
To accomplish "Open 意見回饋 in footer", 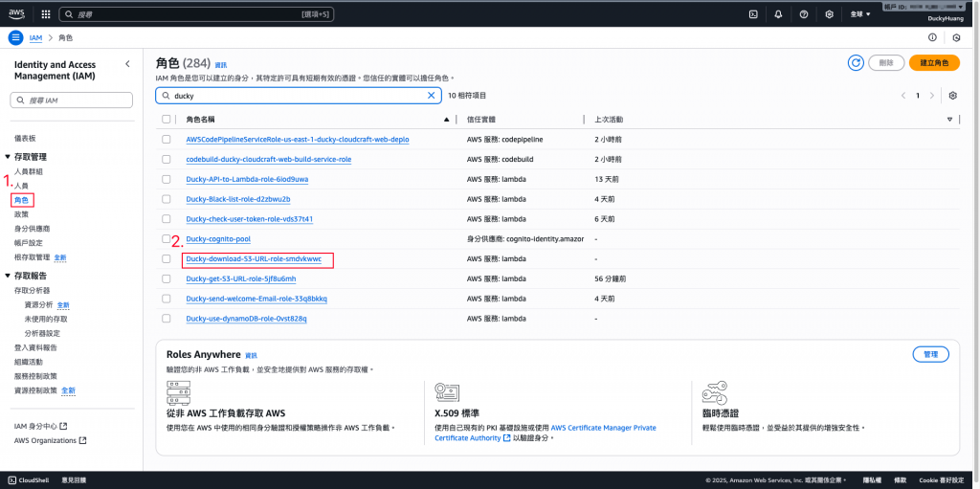I will click(74, 480).
